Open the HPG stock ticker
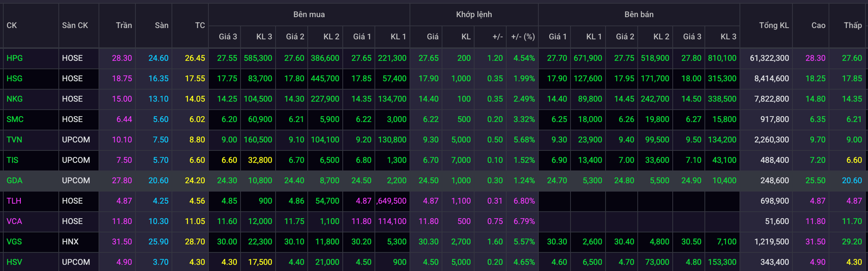The width and height of the screenshot is (868, 271). [14, 58]
